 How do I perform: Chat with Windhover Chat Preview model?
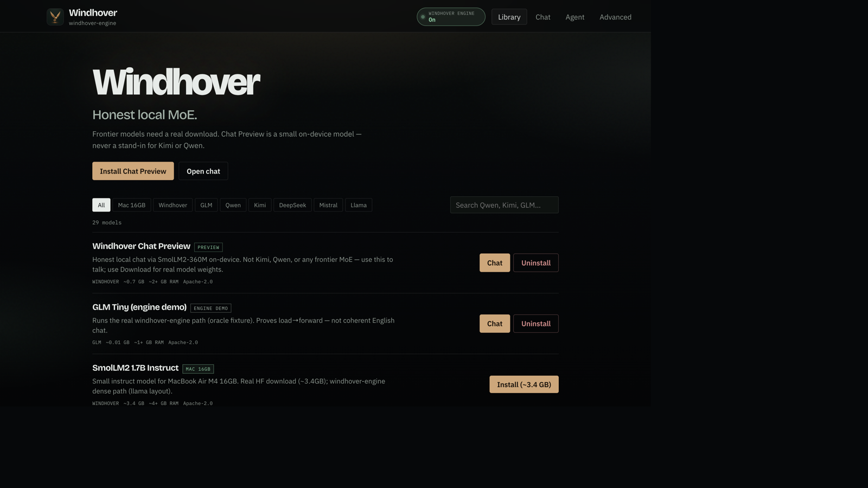click(x=495, y=263)
